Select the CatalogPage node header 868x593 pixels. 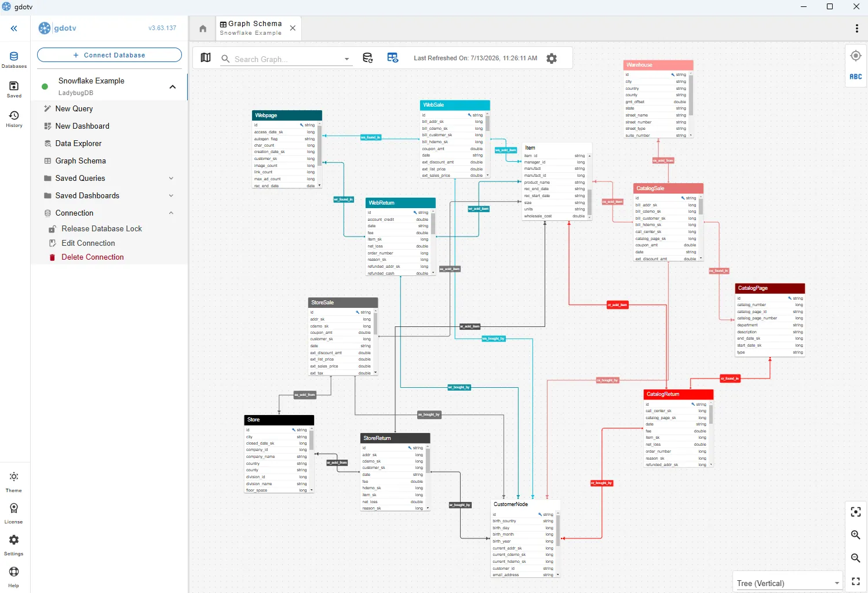769,288
